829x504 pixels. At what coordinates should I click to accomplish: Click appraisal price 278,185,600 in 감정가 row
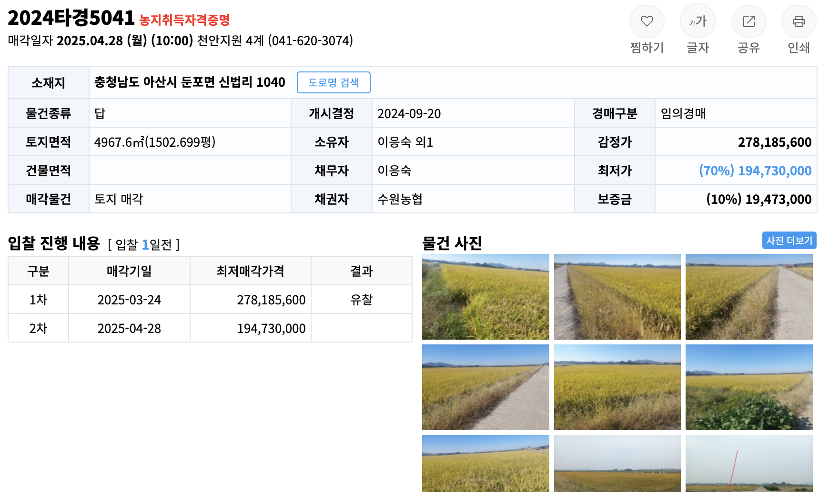[775, 142]
